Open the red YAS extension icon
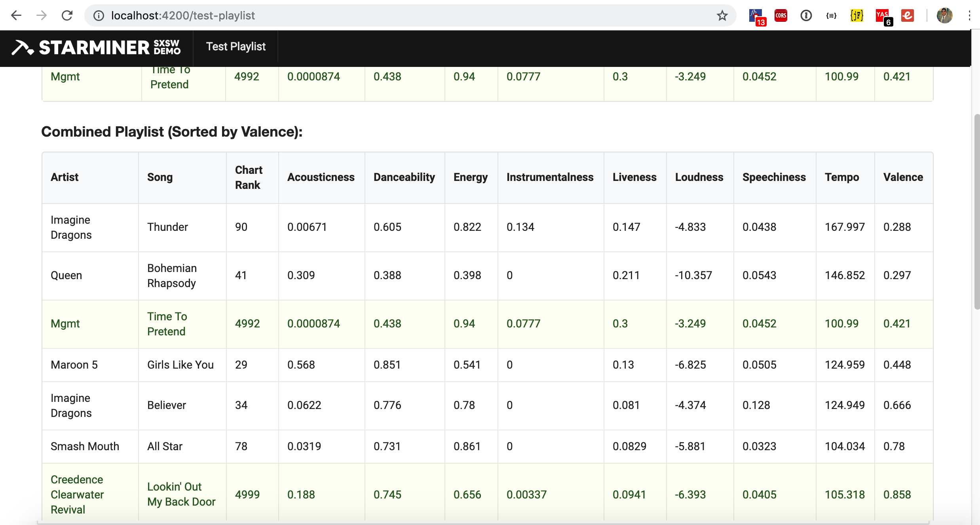Screen dimensions: 980x525 (882, 16)
